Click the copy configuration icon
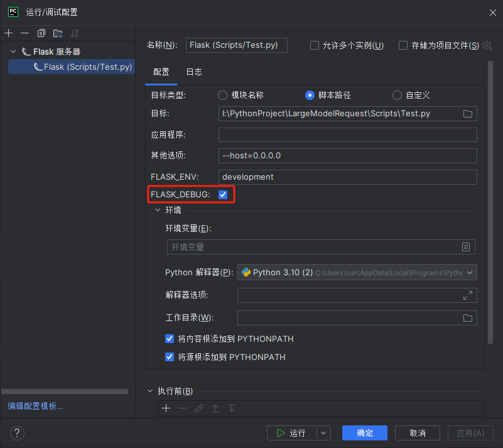 (41, 33)
